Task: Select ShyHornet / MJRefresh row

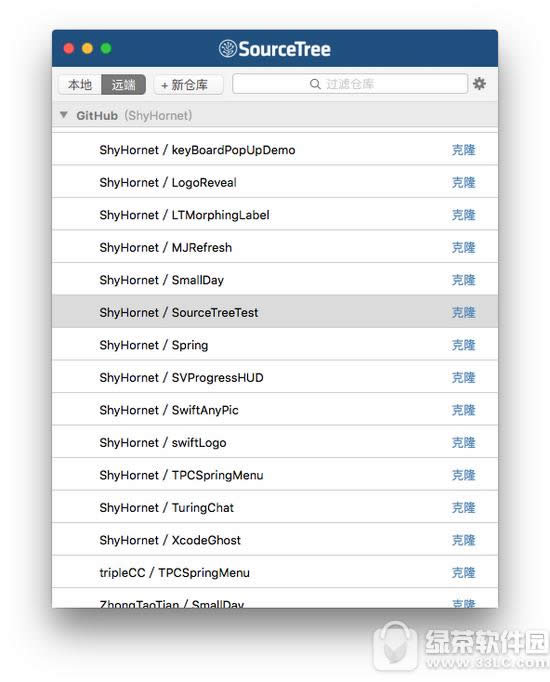Action: click(275, 247)
